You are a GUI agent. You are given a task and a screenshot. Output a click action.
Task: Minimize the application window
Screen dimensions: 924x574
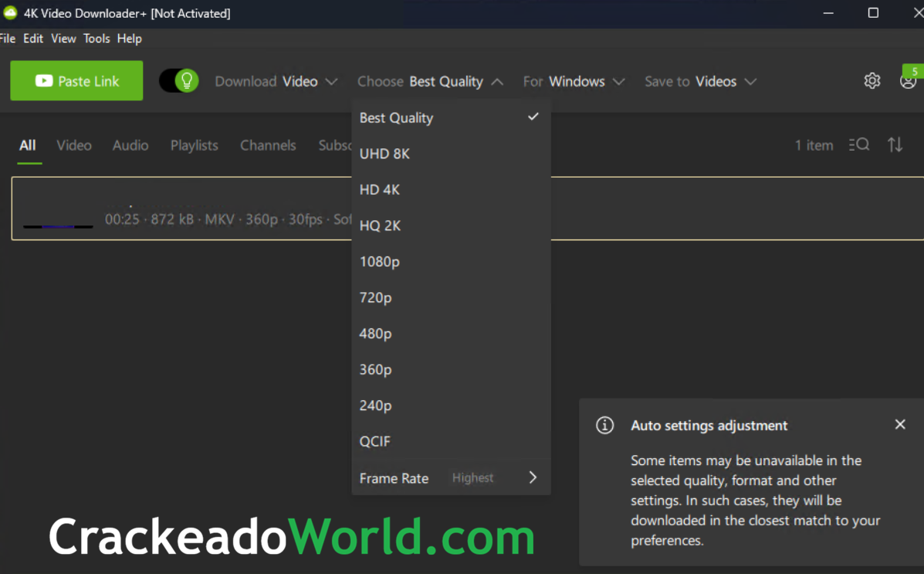pyautogui.click(x=828, y=13)
